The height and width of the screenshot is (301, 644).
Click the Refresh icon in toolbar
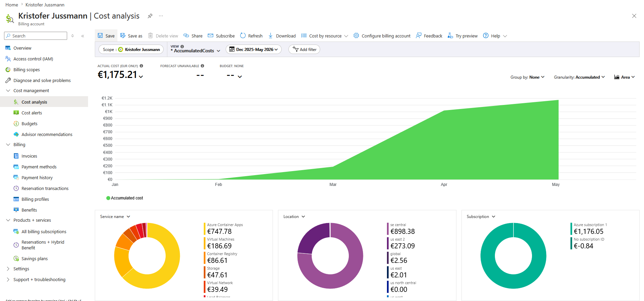243,35
